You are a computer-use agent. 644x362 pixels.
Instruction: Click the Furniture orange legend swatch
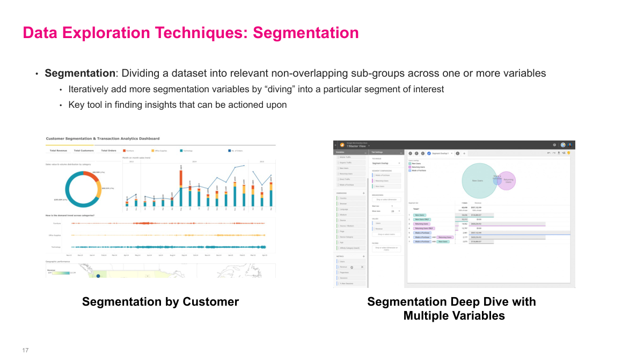coord(125,151)
